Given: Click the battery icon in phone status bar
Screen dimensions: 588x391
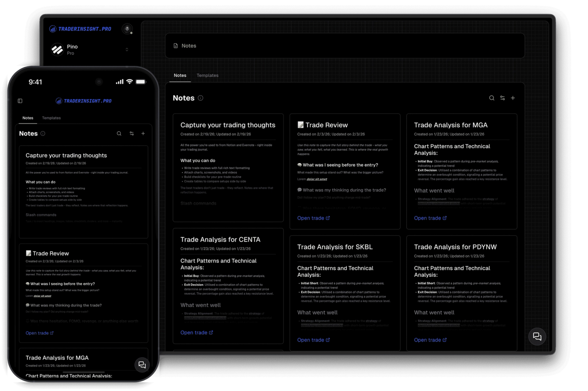Looking at the screenshot, I should (x=141, y=82).
